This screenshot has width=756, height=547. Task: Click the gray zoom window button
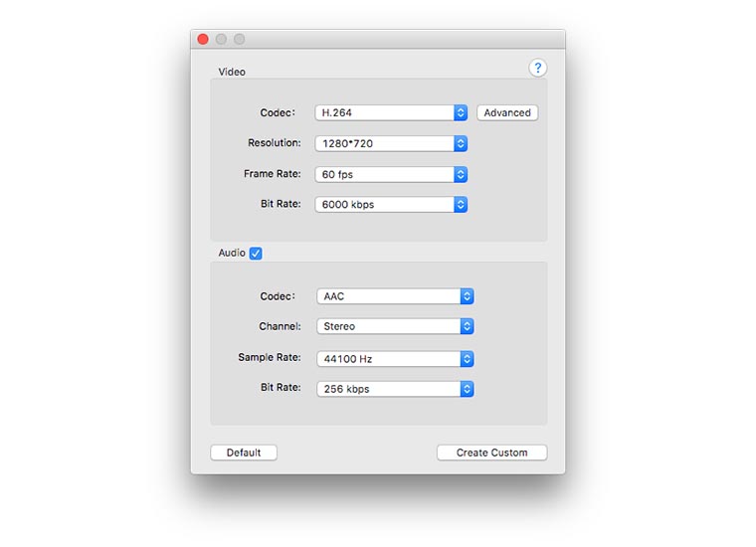239,40
